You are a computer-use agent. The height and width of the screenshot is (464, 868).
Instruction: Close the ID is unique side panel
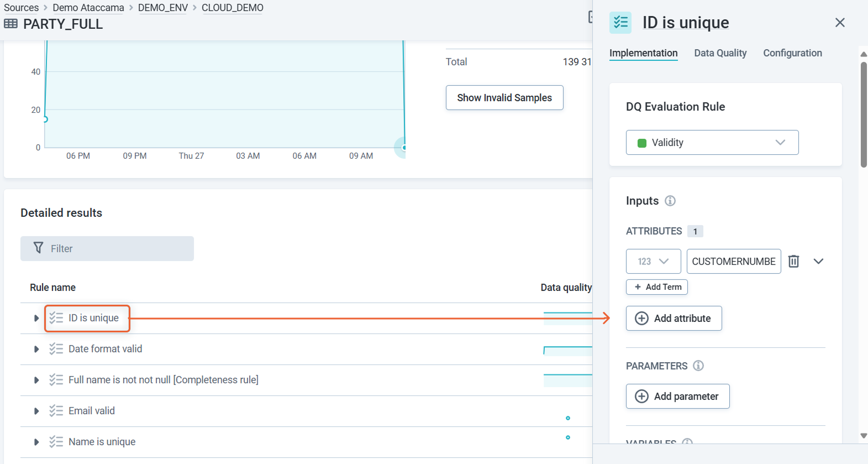pos(839,23)
